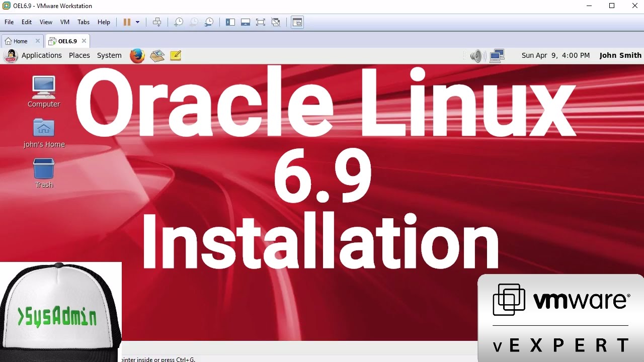Image resolution: width=644 pixels, height=362 pixels.
Task: Select the Computer desktop icon
Action: [x=44, y=92]
